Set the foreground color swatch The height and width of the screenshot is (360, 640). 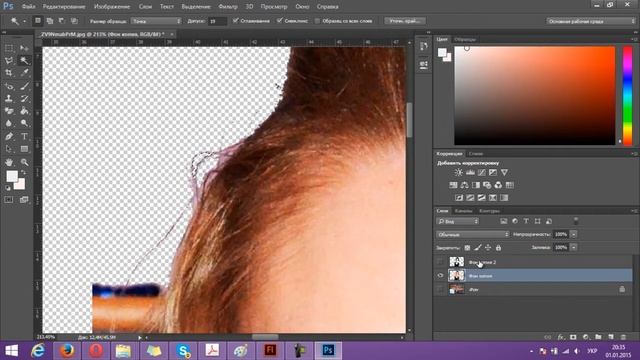pyautogui.click(x=11, y=176)
